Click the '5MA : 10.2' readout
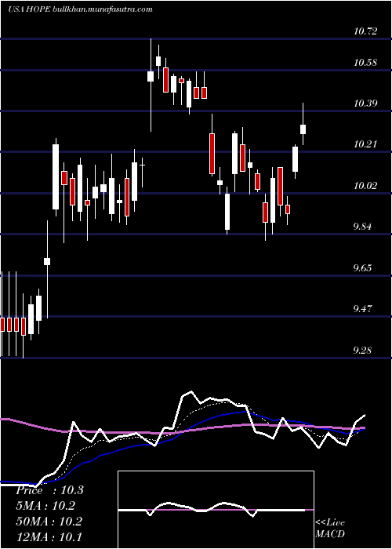 click(45, 506)
